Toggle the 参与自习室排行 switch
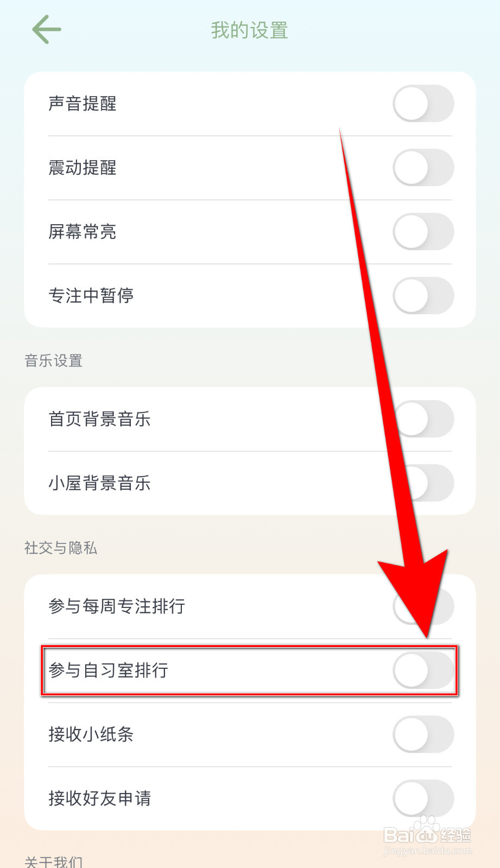 [423, 670]
